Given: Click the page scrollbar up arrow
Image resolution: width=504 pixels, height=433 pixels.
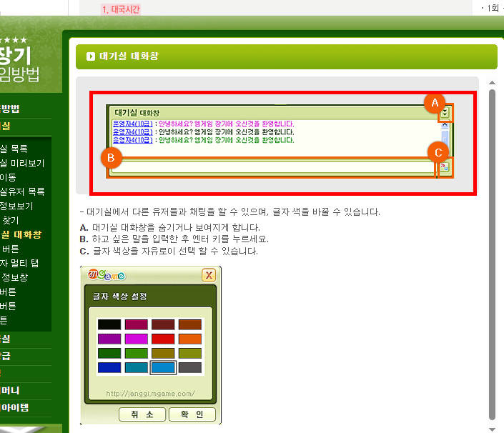Looking at the screenshot, I should (x=492, y=83).
